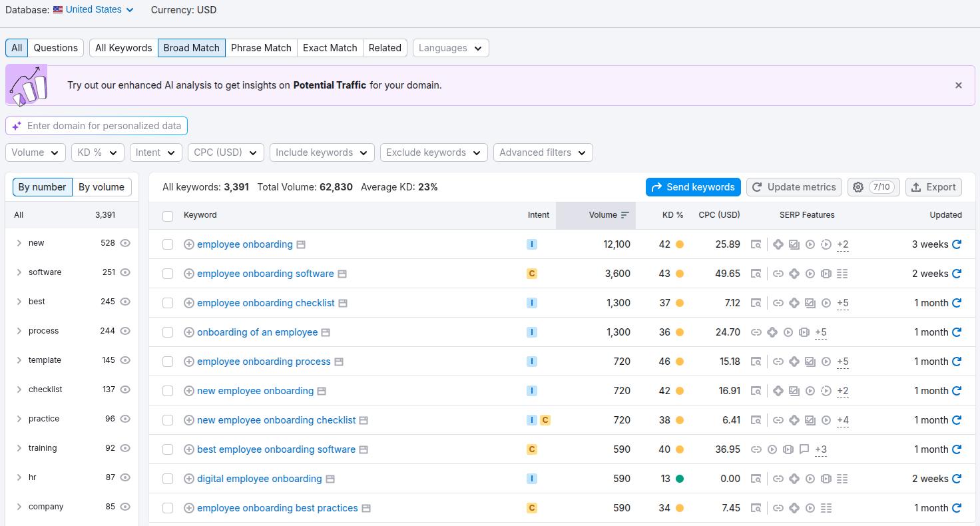Refresh metrics for the employee onboarding row
Screen dimensions: 980x526
point(957,244)
